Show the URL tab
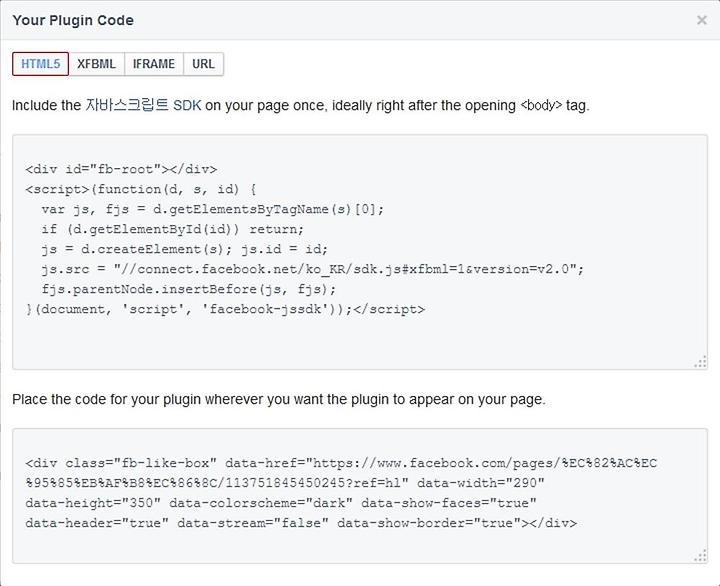The image size is (720, 586). click(x=203, y=64)
